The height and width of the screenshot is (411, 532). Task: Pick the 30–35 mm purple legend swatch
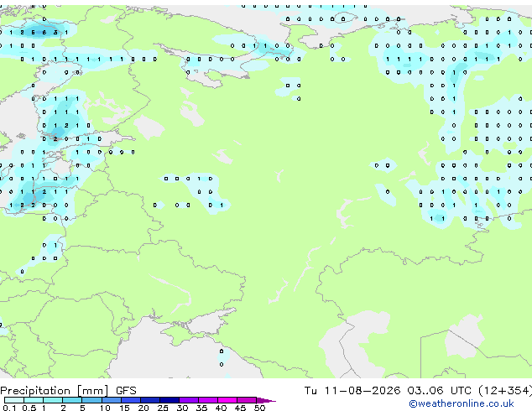189,400
